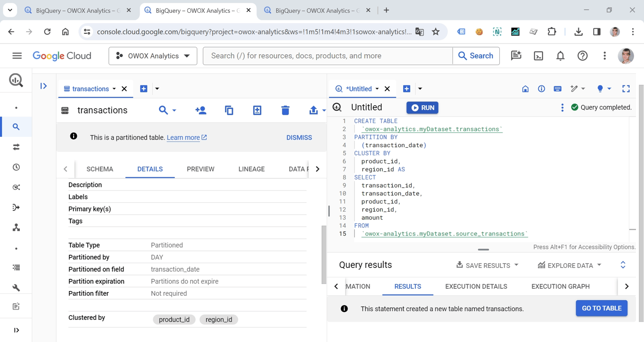Open the LINEAGE tab
The width and height of the screenshot is (644, 342).
tap(251, 169)
